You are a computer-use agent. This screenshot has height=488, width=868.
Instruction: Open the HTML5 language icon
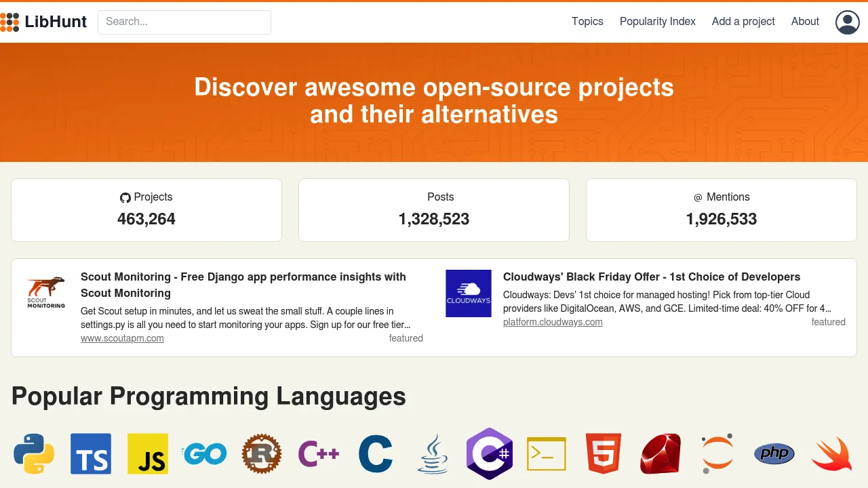click(604, 453)
